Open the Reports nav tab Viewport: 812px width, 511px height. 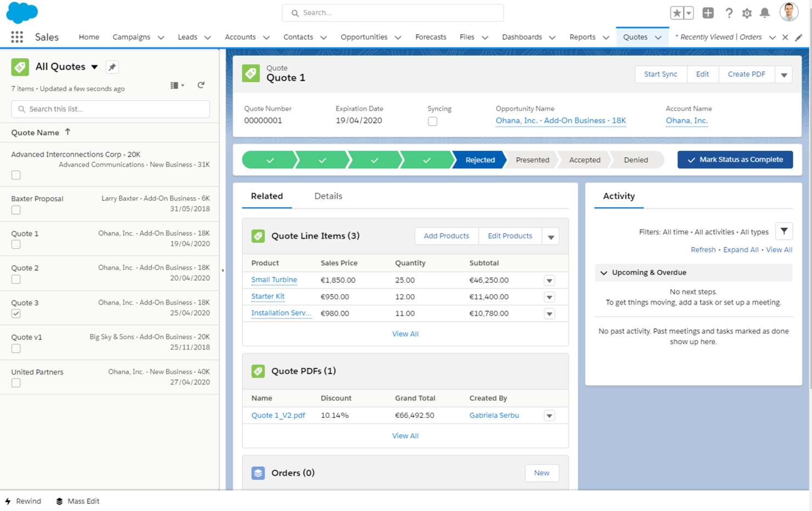click(x=582, y=37)
